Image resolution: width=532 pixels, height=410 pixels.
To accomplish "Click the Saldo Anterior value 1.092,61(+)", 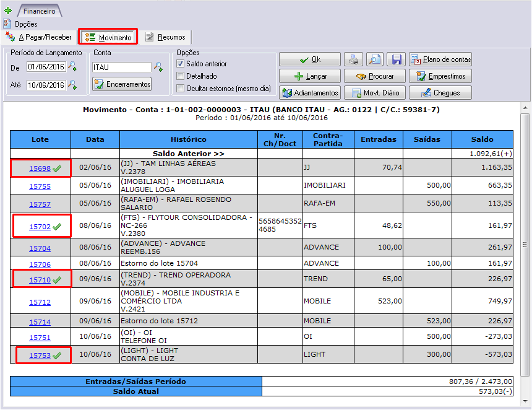I will click(491, 154).
